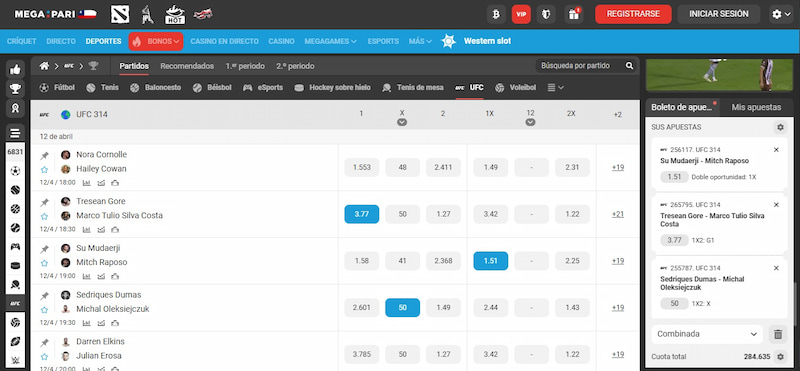Favorite the Su Mudaerji match star
800x371 pixels.
(44, 263)
